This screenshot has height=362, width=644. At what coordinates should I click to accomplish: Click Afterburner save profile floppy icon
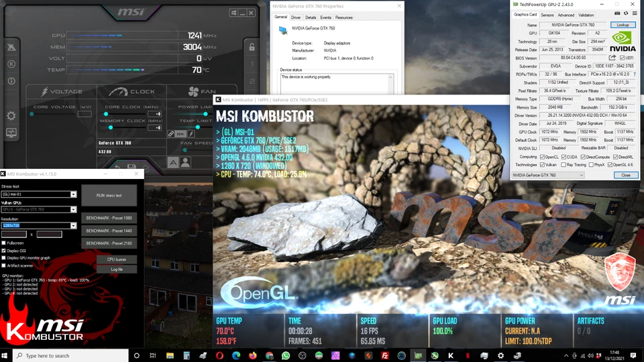pyautogui.click(x=132, y=166)
